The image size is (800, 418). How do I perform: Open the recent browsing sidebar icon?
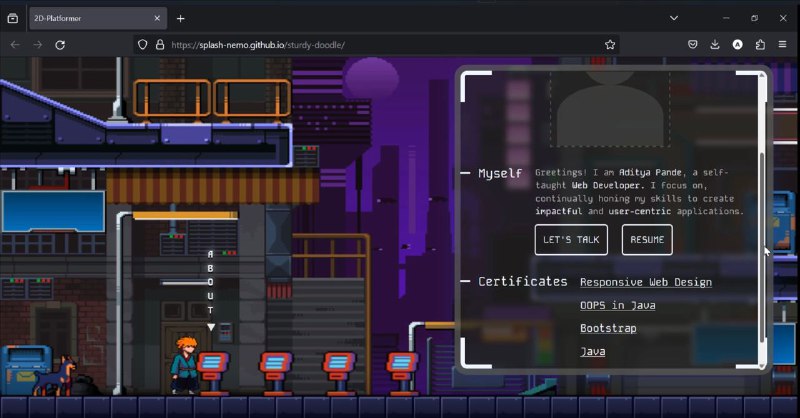coord(13,18)
